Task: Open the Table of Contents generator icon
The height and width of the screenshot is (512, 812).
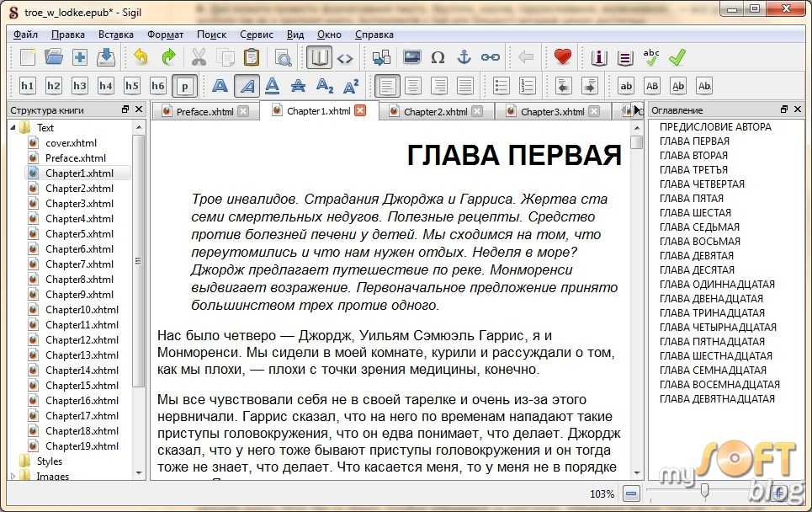Action: click(625, 57)
